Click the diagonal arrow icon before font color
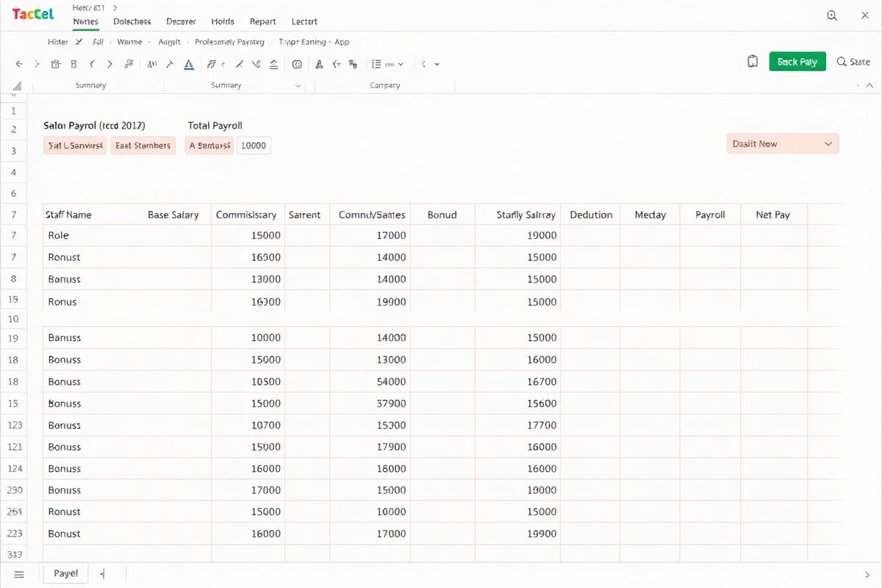Viewport: 882px width, 588px height. click(x=170, y=65)
